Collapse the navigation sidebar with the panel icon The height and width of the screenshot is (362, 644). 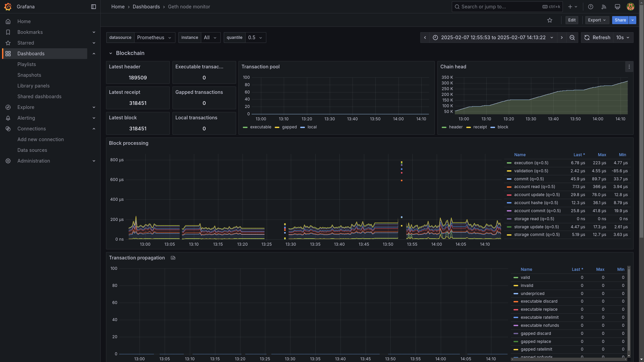coord(93,7)
